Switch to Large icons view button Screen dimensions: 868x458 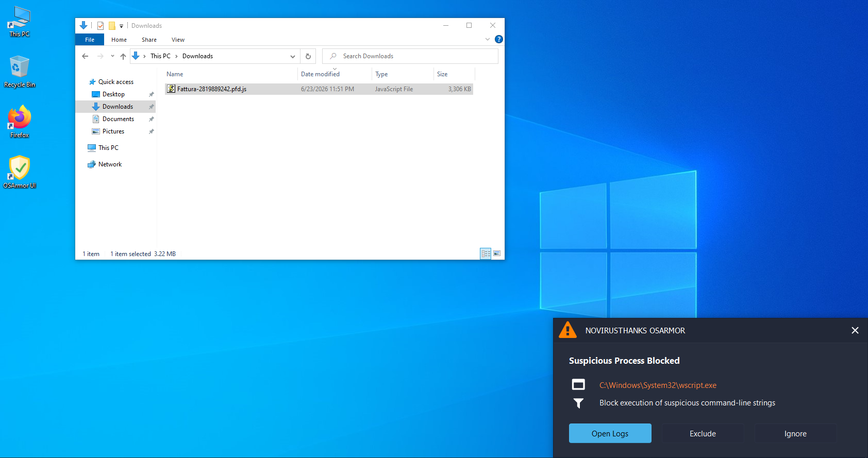(x=497, y=253)
